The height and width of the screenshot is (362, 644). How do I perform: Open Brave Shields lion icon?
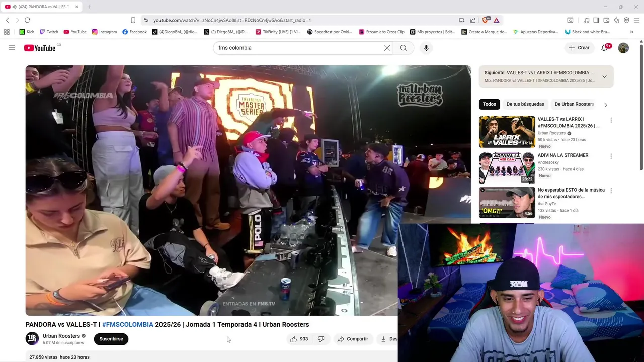[x=486, y=20]
